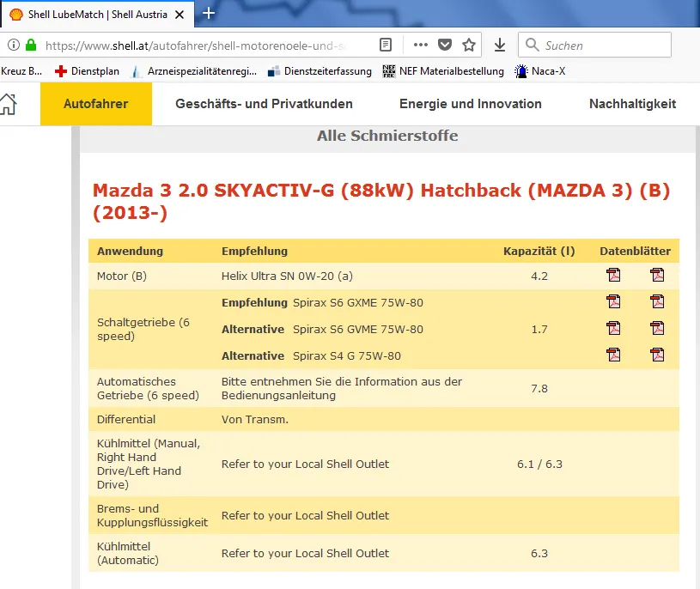Open Energie und Innovation menu
700x589 pixels.
471,104
